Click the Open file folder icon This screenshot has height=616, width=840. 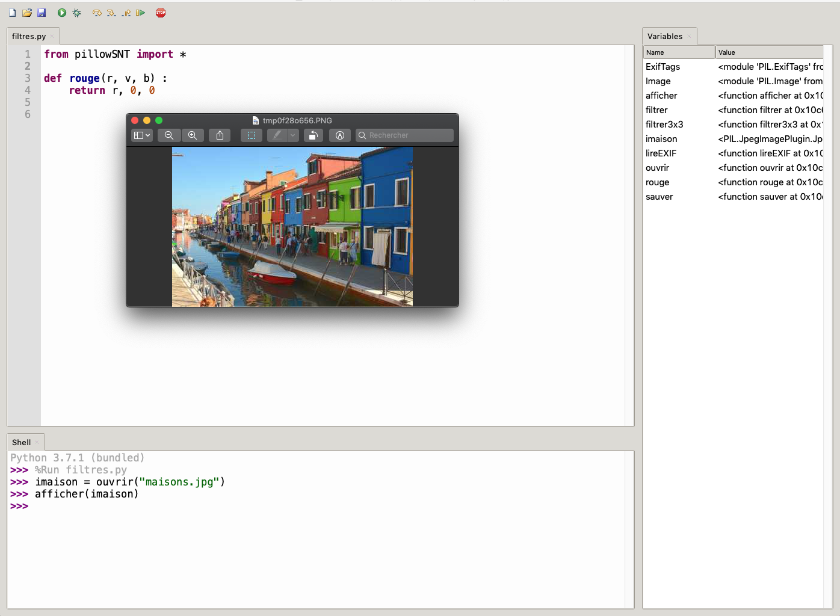[26, 13]
